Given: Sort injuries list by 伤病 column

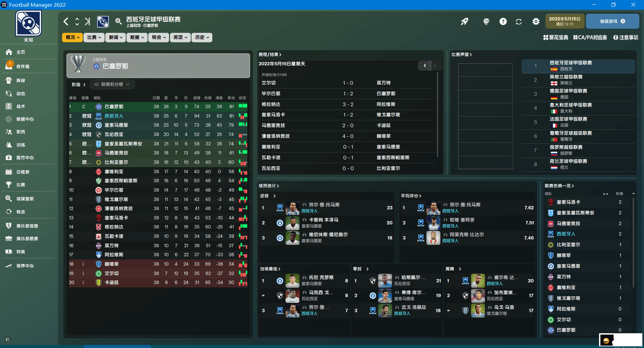Looking at the screenshot, I should click(x=620, y=194).
